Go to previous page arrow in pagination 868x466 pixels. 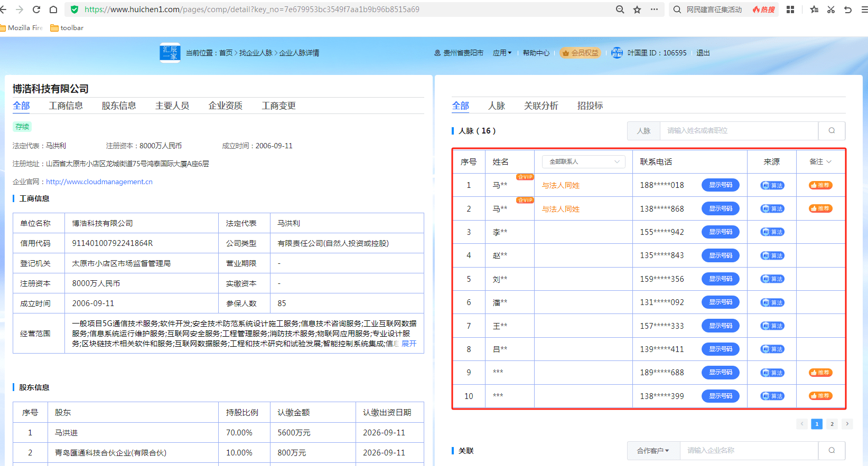[802, 424]
